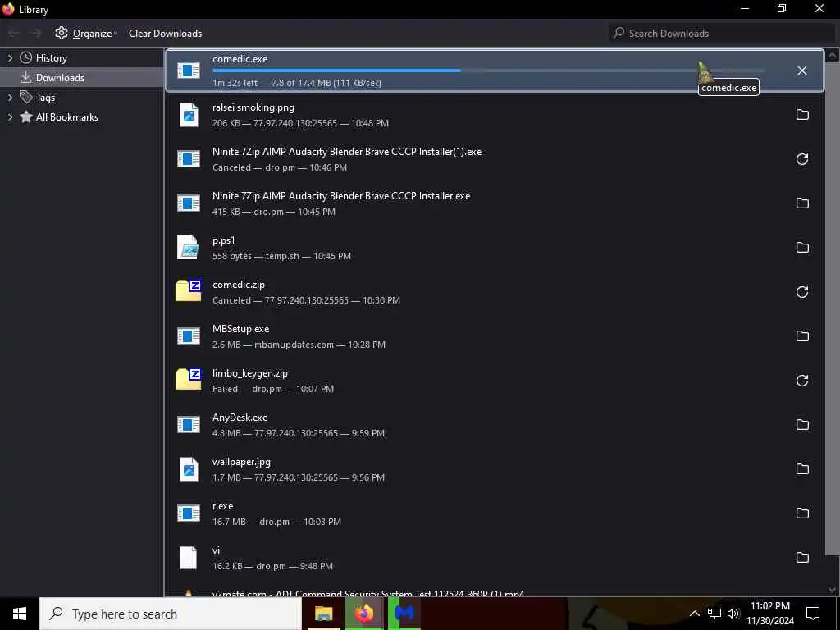Select the ralsei smoking.png download entry

pos(495,115)
